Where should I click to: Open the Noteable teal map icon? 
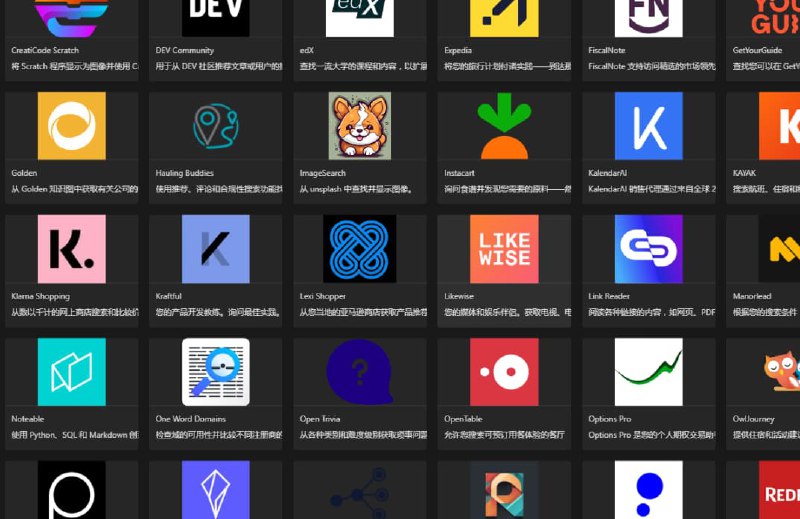tap(71, 372)
